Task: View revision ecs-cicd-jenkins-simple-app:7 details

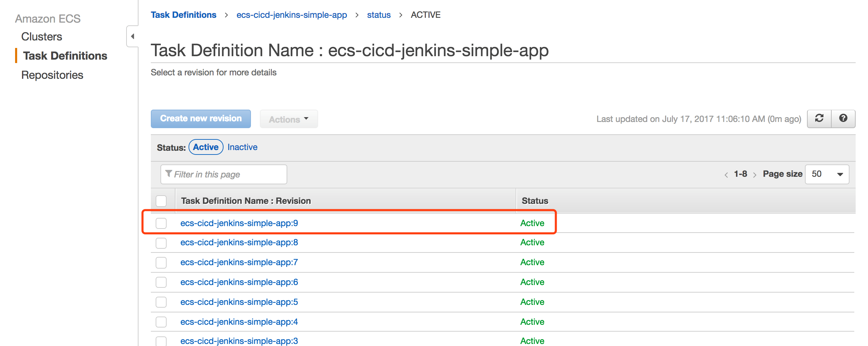Action: pyautogui.click(x=239, y=262)
